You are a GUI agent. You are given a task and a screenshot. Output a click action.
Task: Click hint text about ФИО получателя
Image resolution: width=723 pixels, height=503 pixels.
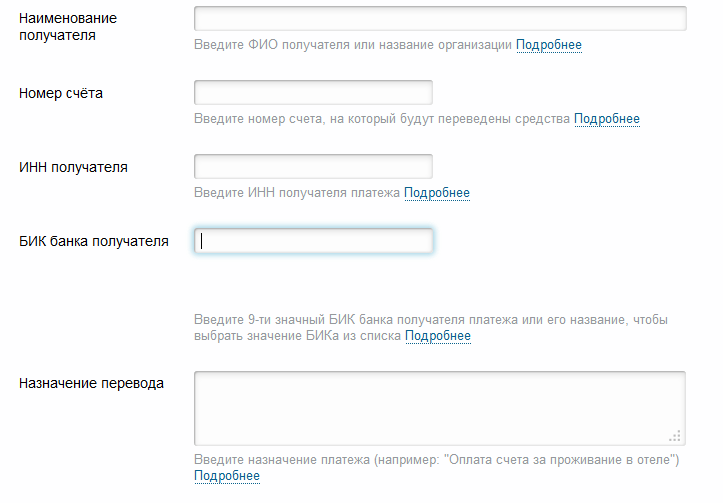coord(353,45)
